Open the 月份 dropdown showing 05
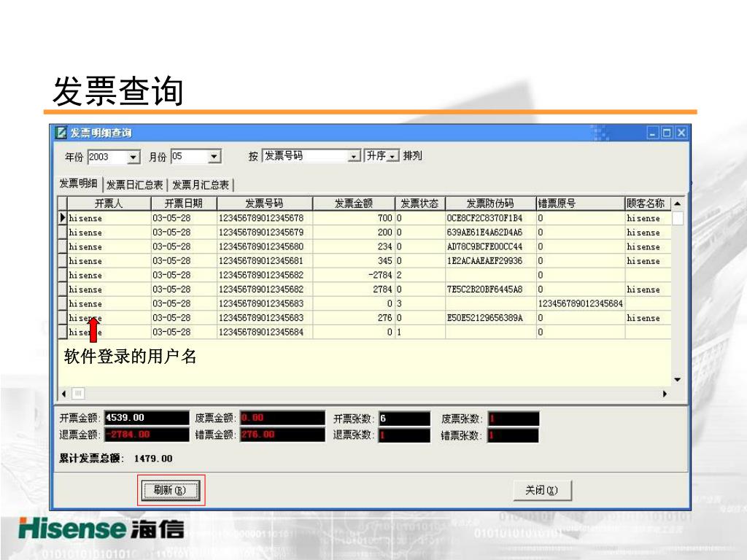 point(214,157)
